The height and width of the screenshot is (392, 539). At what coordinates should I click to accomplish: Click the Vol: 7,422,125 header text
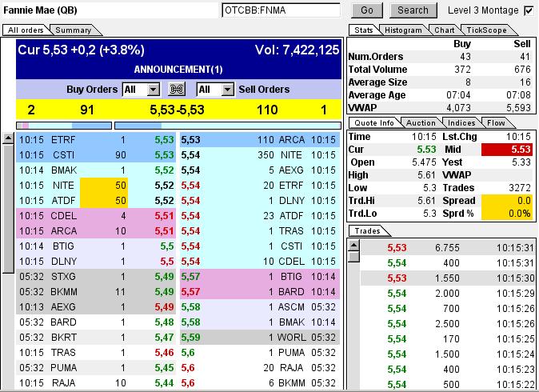pos(297,50)
